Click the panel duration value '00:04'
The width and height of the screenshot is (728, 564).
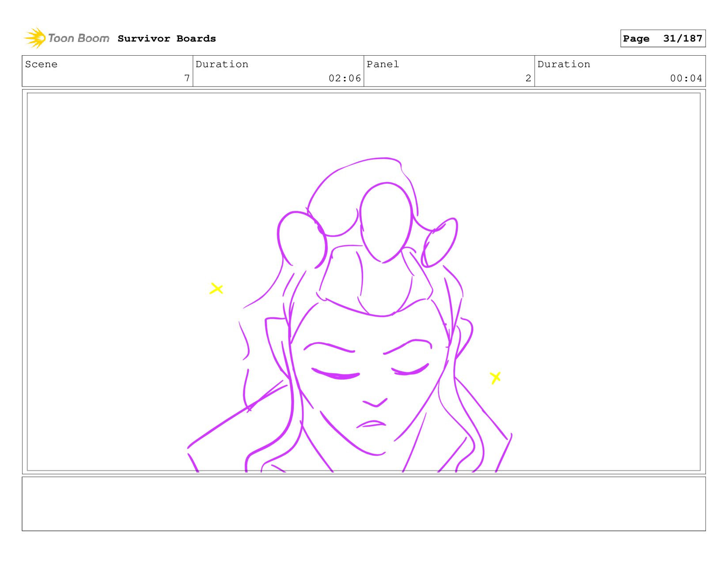686,78
